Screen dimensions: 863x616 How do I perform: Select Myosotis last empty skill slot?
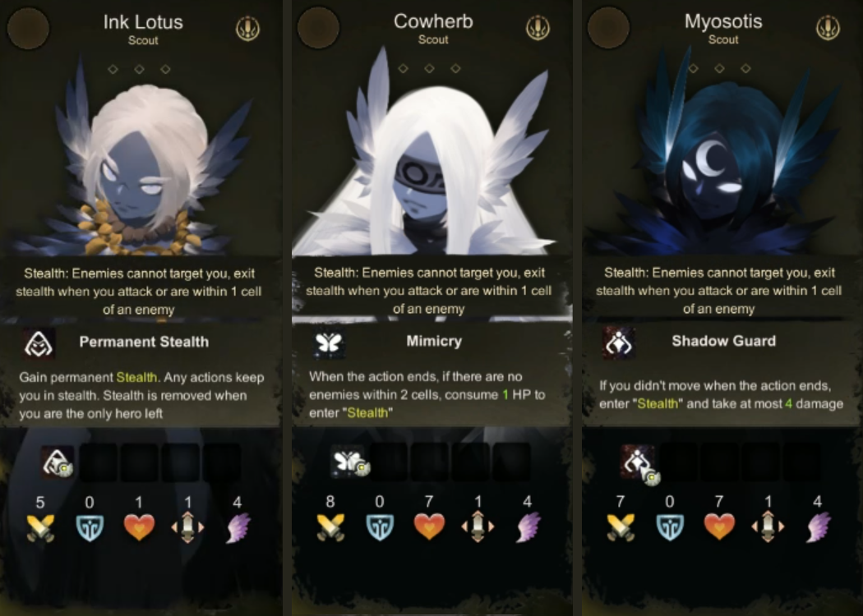click(x=802, y=462)
